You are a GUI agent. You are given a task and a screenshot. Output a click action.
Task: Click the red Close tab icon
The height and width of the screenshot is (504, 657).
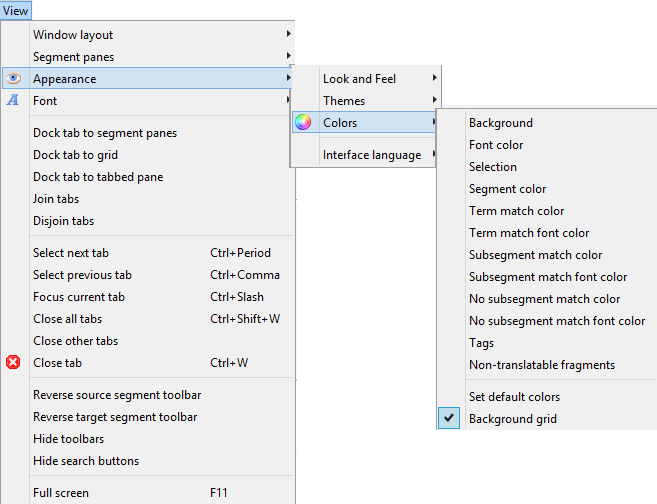click(x=13, y=363)
